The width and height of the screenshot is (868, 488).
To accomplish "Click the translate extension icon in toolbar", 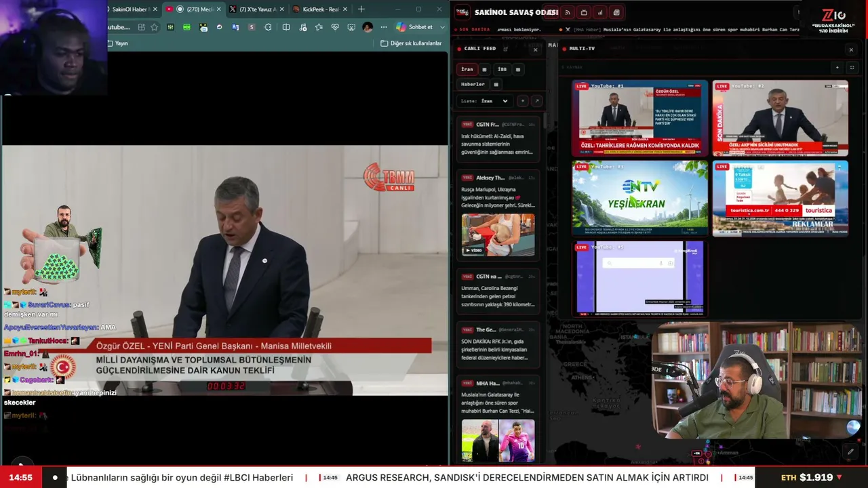I will 235,27.
